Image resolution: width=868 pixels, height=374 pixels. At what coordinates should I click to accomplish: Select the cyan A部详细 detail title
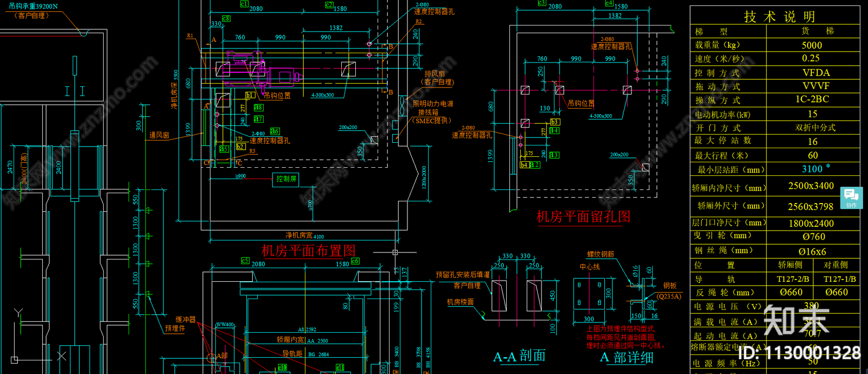627,357
